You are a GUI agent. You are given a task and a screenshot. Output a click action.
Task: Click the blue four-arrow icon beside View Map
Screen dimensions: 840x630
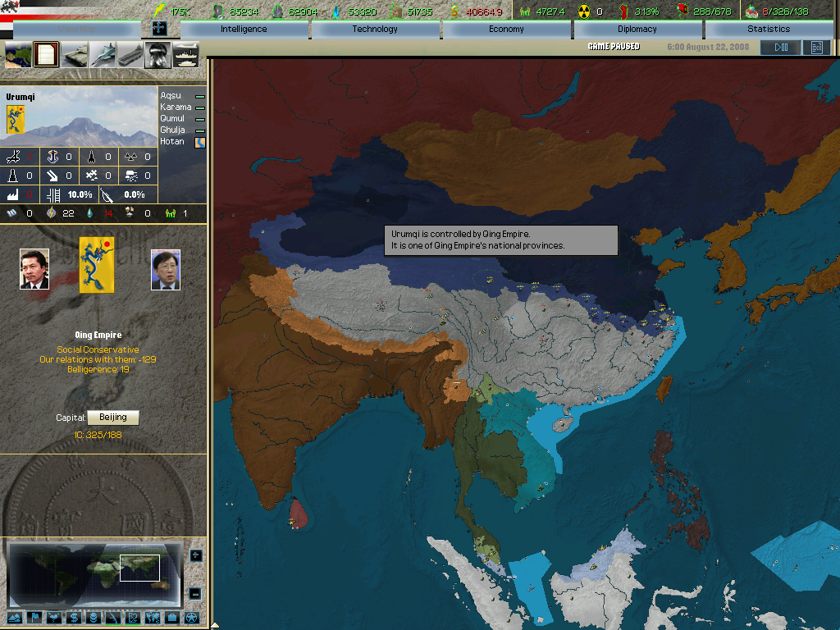(159, 29)
